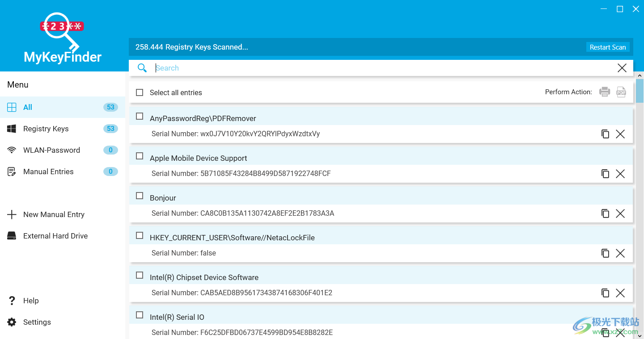The image size is (644, 339).
Task: Export results using the PDF icon
Action: (621, 92)
